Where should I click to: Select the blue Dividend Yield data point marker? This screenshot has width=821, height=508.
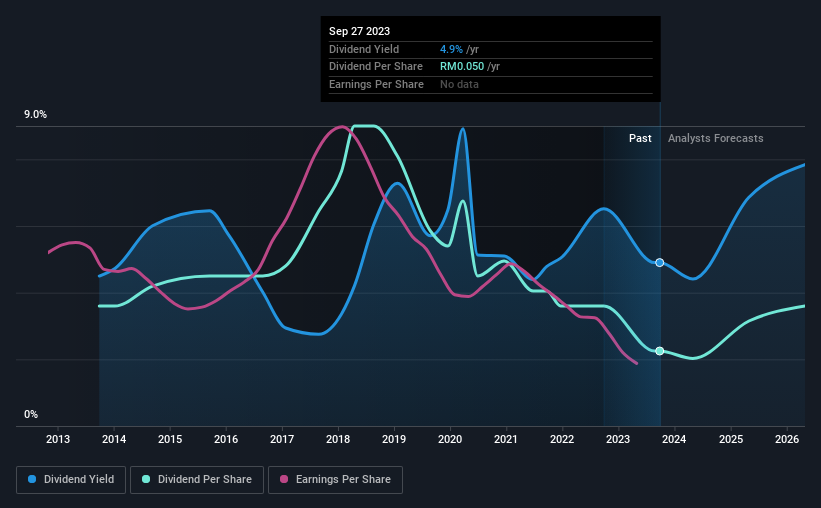click(x=660, y=262)
